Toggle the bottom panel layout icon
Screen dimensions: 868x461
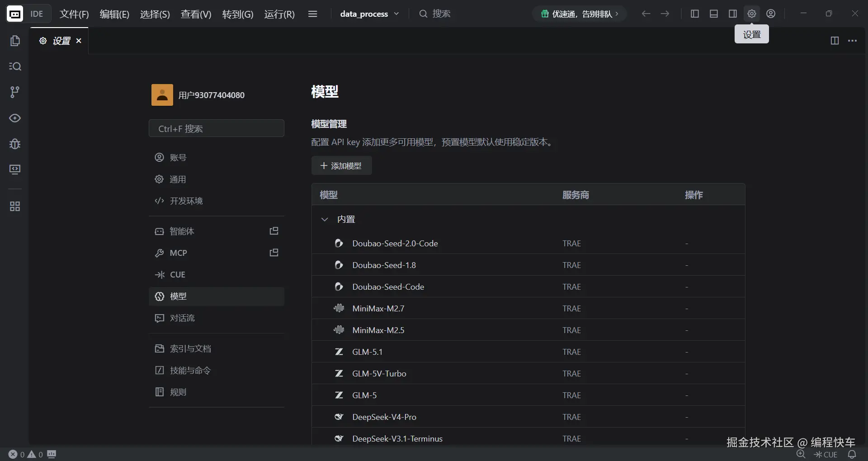[x=714, y=14]
